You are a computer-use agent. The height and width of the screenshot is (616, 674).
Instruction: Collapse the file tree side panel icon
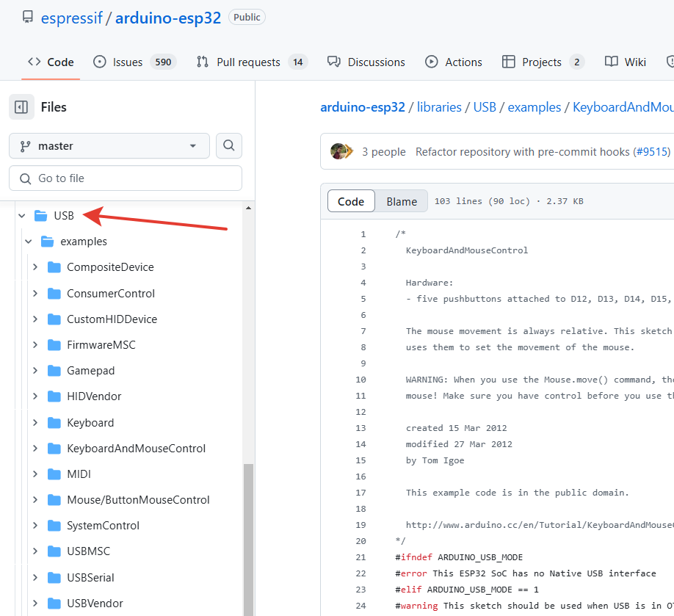point(21,107)
